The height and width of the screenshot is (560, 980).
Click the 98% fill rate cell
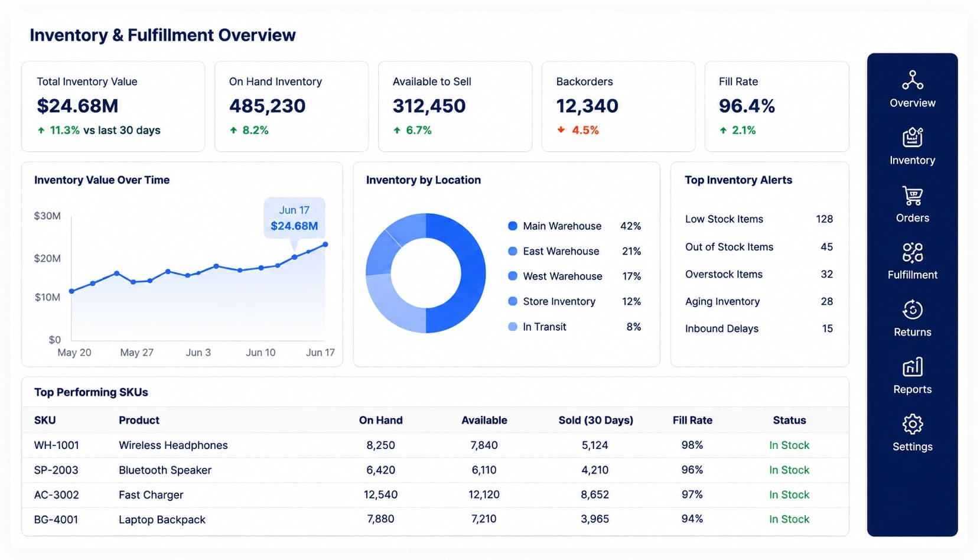692,445
